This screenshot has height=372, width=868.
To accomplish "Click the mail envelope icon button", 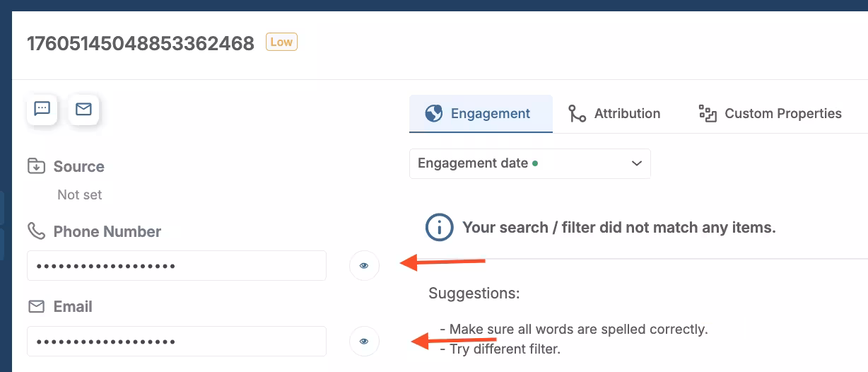I will click(83, 110).
